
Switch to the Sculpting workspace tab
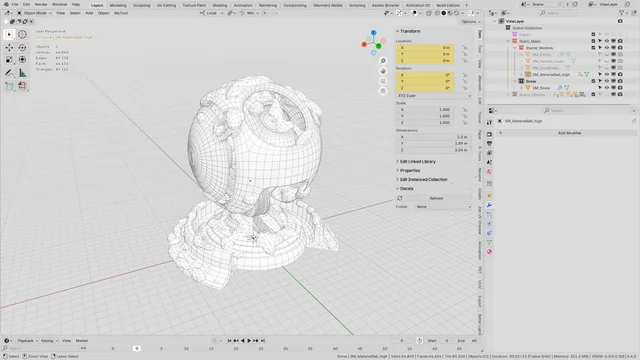coord(142,5)
